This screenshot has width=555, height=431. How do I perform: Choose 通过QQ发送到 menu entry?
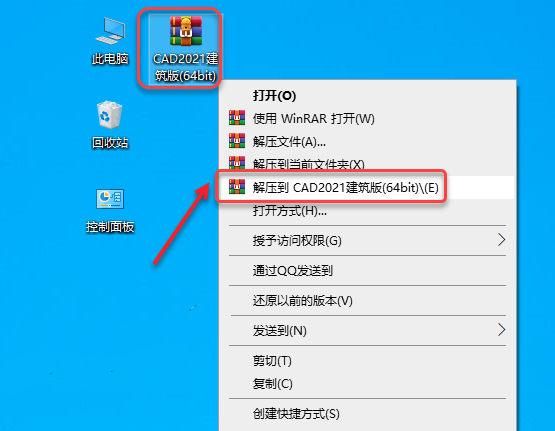(293, 271)
